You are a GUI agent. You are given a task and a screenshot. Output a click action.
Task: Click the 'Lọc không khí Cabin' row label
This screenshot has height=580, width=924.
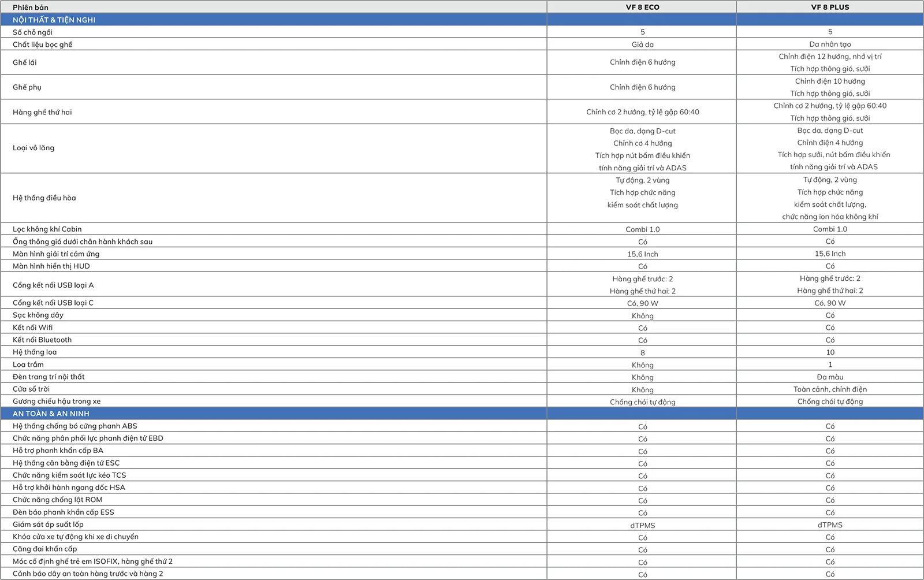pos(47,229)
